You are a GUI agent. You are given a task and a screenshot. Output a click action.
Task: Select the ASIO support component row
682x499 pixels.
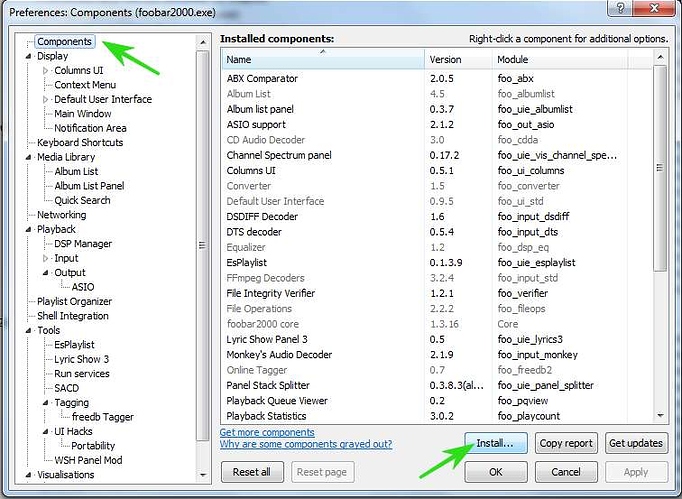[437, 125]
